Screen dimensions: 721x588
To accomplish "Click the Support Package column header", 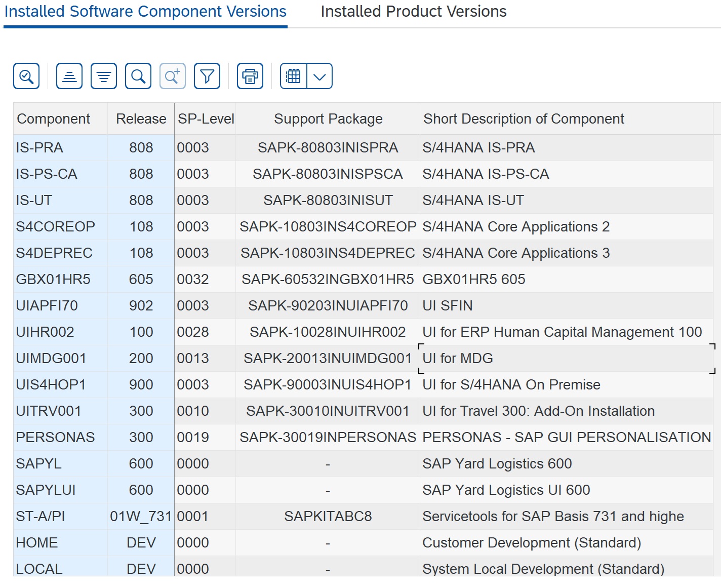I will (328, 119).
